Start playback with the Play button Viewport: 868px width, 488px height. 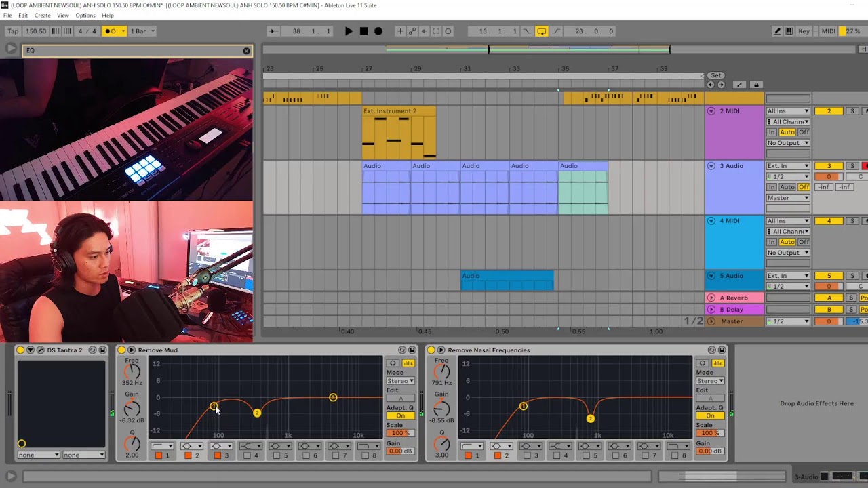[x=349, y=31]
